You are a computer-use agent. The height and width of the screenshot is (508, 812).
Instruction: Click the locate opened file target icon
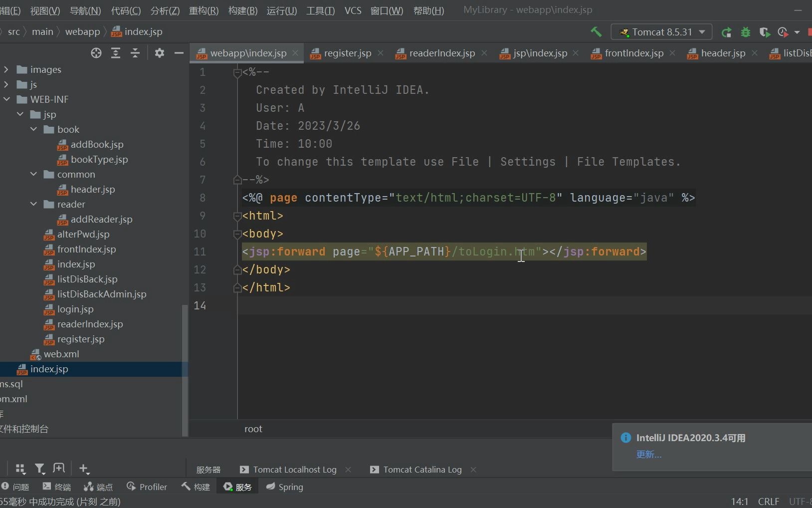(x=96, y=53)
